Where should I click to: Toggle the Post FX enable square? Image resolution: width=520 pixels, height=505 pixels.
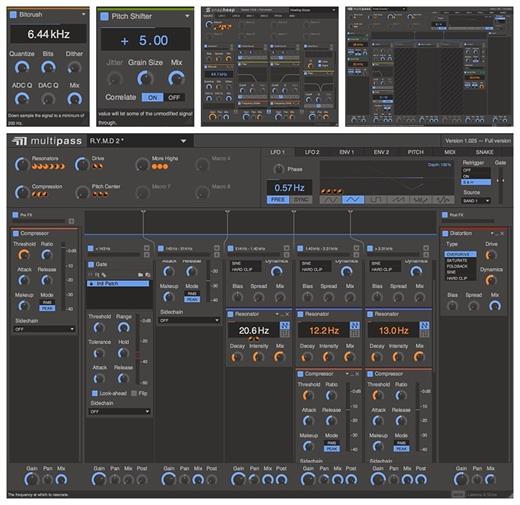[x=445, y=215]
